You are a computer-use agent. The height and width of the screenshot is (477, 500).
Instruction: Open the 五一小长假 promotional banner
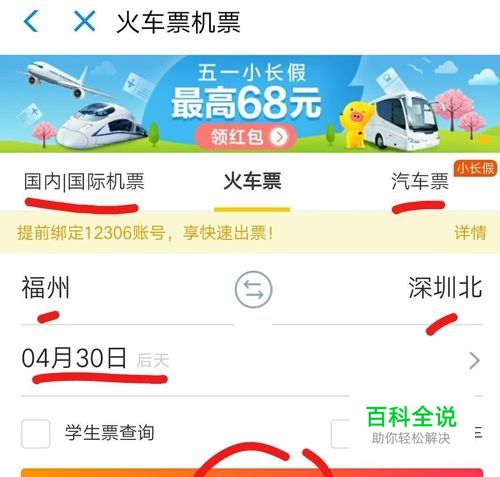[x=250, y=104]
